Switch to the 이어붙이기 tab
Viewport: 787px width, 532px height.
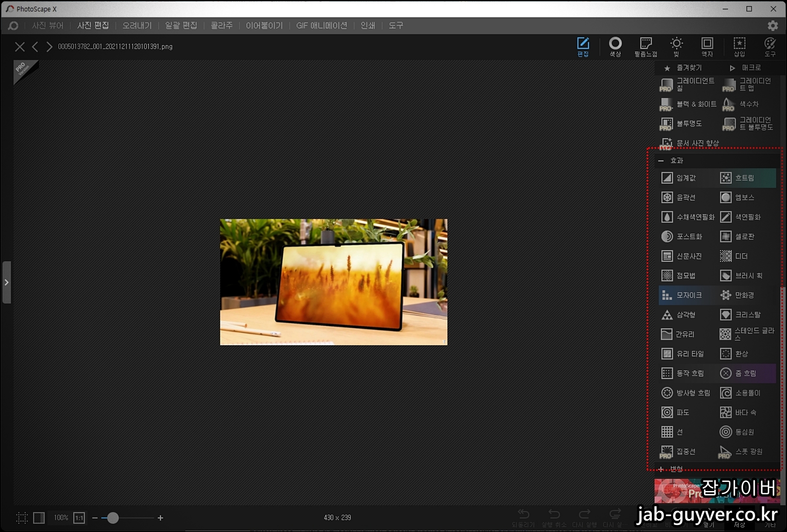(264, 26)
